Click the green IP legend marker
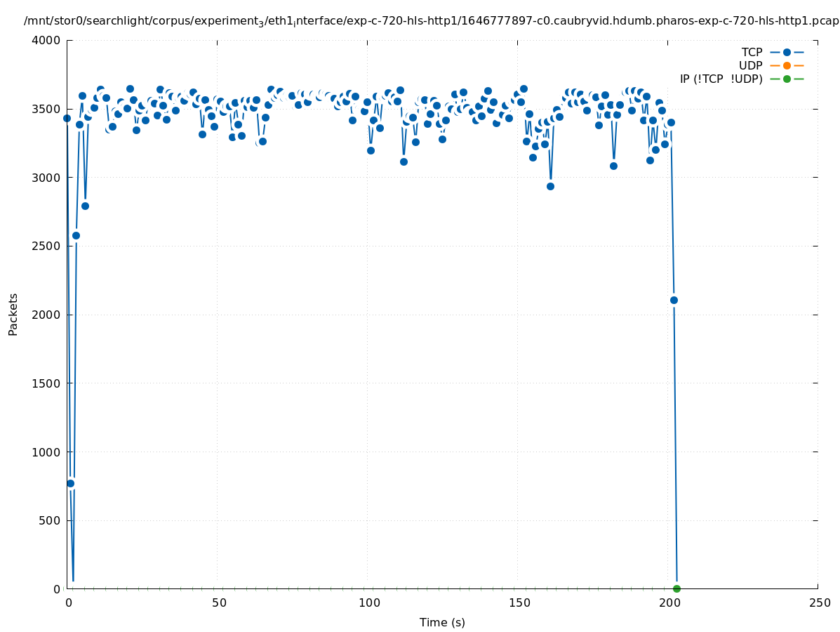 coord(787,79)
